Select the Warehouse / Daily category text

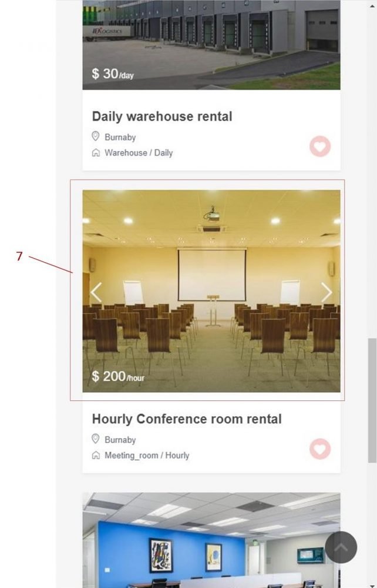(139, 153)
